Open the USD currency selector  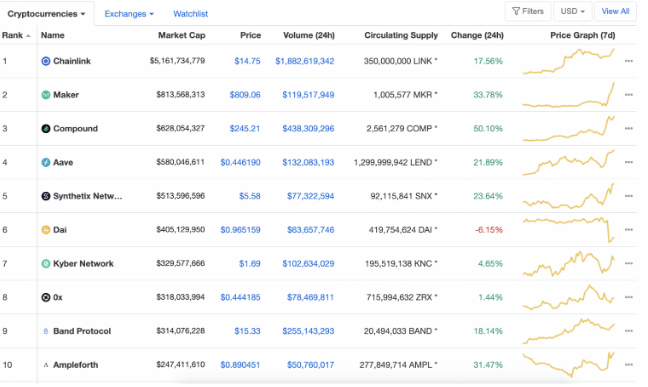coord(572,12)
